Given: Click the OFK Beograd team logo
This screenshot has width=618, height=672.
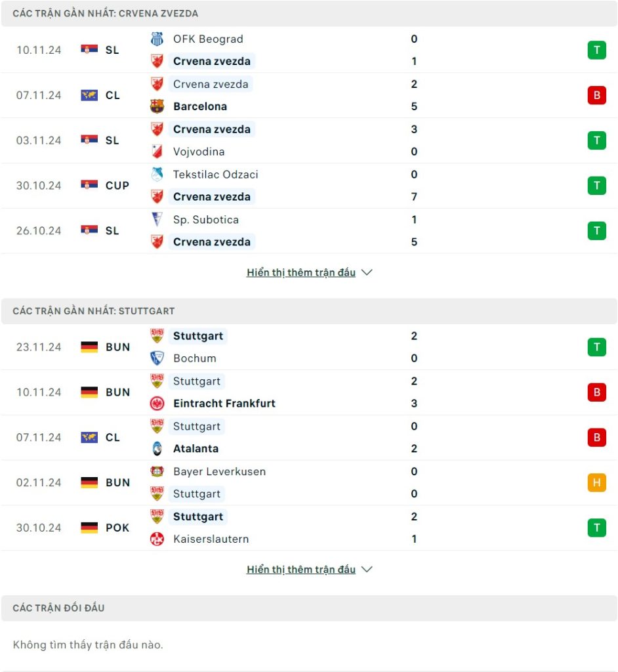Looking at the screenshot, I should [x=157, y=39].
